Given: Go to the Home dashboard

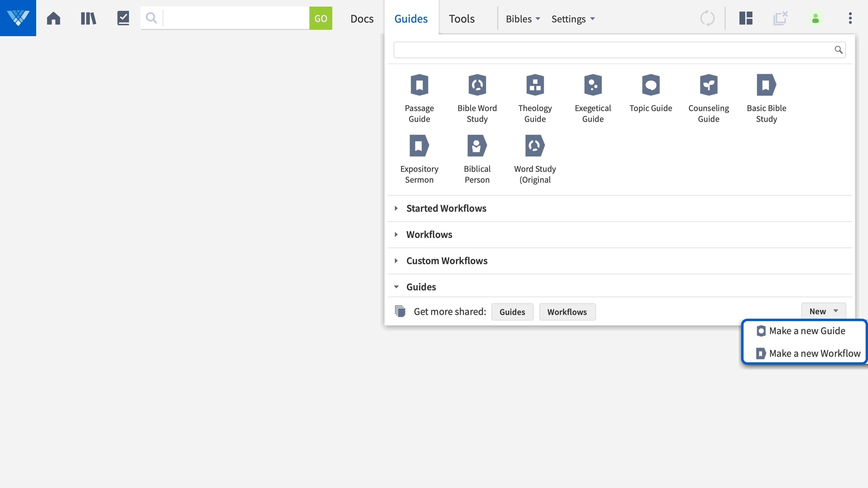Looking at the screenshot, I should [x=54, y=18].
